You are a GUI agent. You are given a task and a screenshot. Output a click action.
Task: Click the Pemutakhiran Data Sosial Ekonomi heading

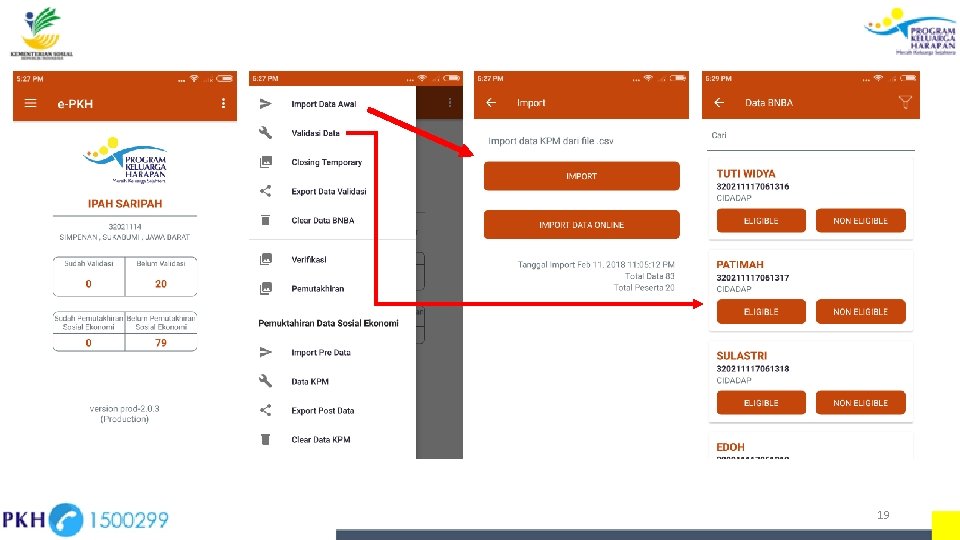coord(328,323)
